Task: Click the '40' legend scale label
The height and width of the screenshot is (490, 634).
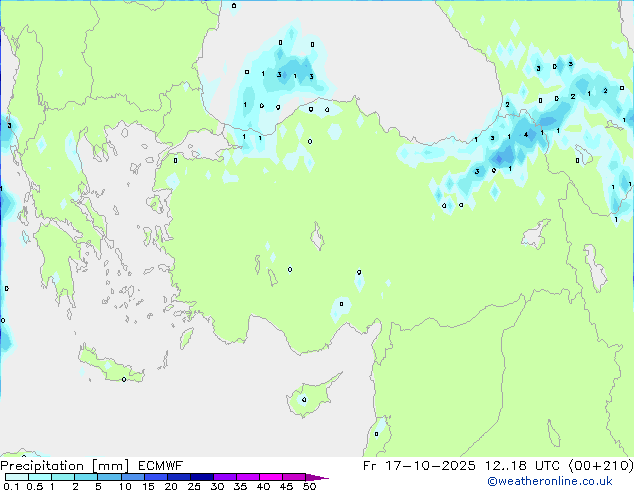Action: tap(263, 486)
